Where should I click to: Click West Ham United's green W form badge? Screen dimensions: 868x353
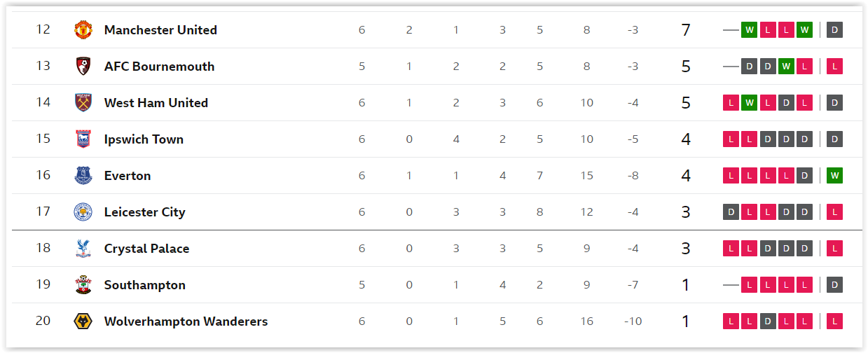pyautogui.click(x=750, y=103)
